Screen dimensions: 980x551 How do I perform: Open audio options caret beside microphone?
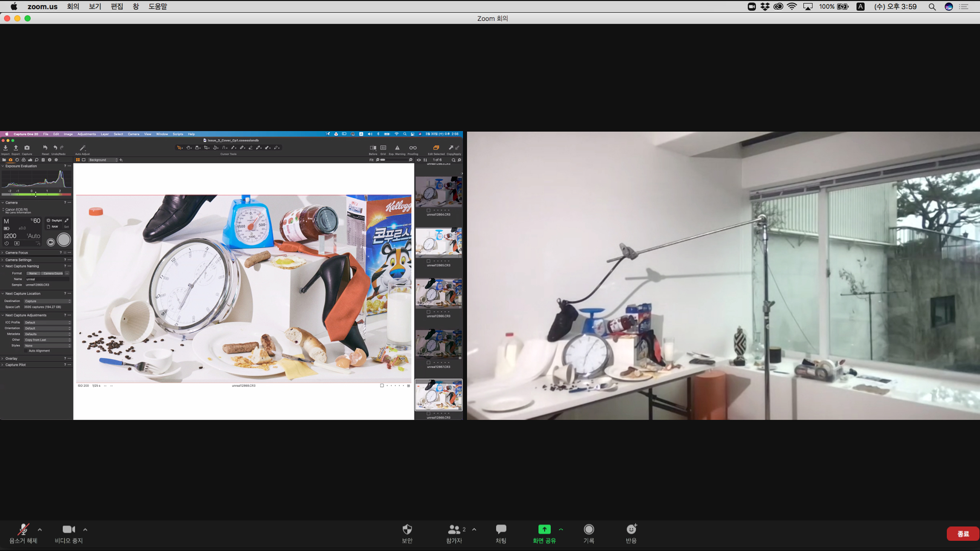[40, 530]
